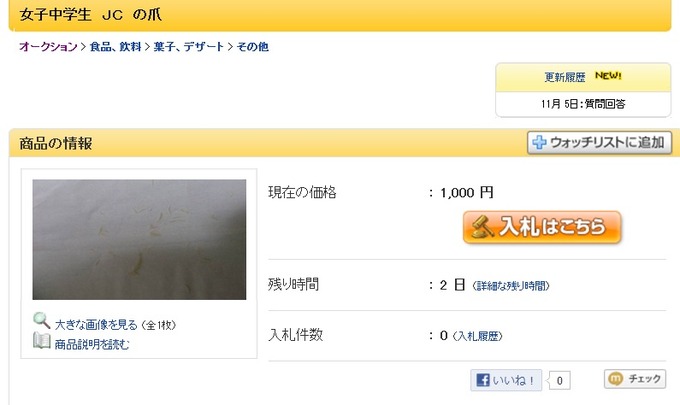
Task: Add the item with ウォッチリストに追加
Action: (599, 143)
